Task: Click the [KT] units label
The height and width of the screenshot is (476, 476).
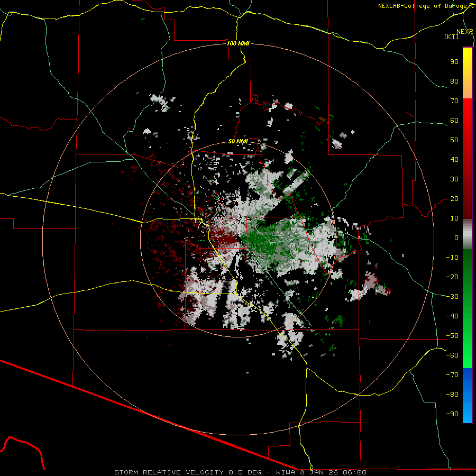Action: tap(451, 36)
